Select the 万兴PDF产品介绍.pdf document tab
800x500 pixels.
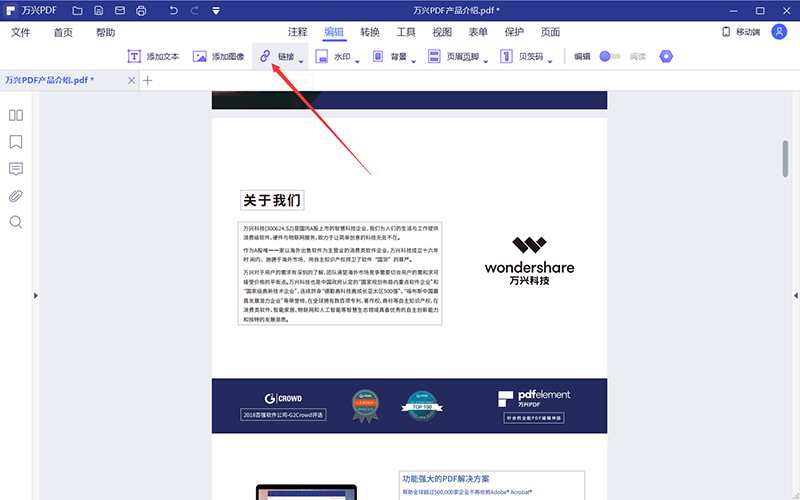click(x=49, y=80)
